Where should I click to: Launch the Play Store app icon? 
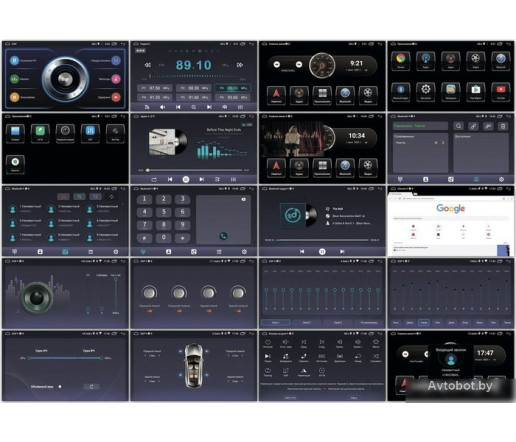(476, 91)
